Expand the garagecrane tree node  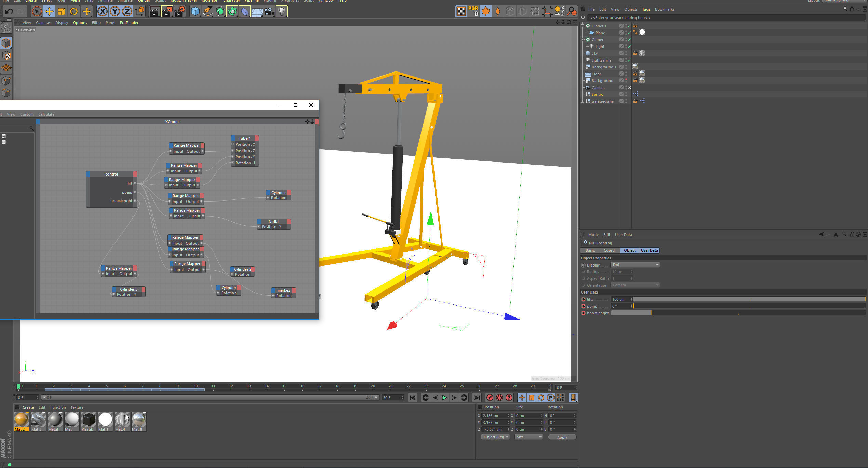[x=583, y=101]
